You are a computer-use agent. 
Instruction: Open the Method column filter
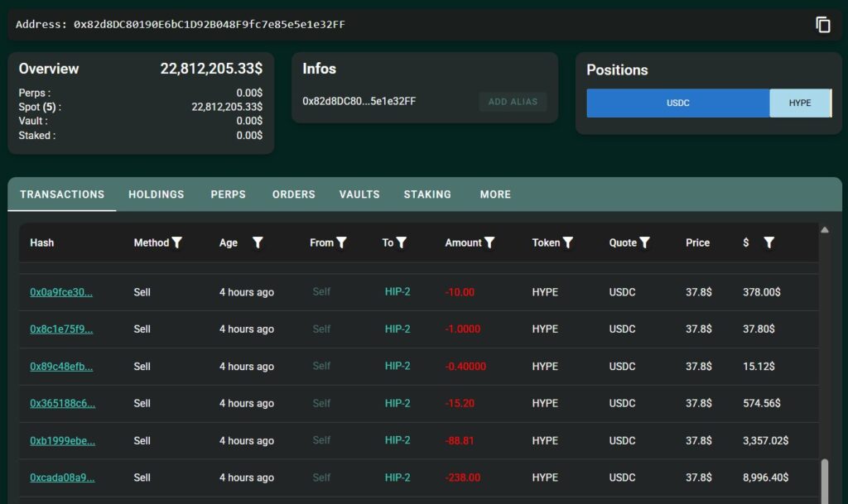coord(177,242)
